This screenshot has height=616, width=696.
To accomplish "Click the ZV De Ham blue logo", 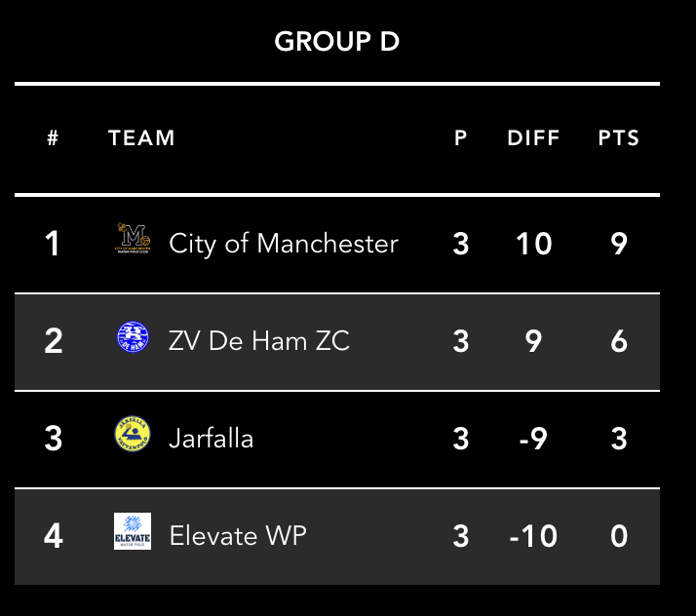I will (x=133, y=337).
